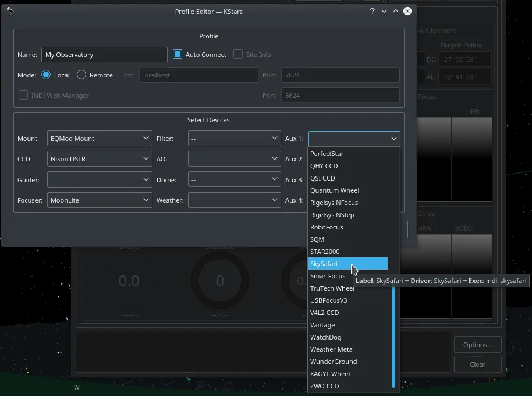Click the help question mark icon in titlebar
532x396 pixels.
(372, 11)
